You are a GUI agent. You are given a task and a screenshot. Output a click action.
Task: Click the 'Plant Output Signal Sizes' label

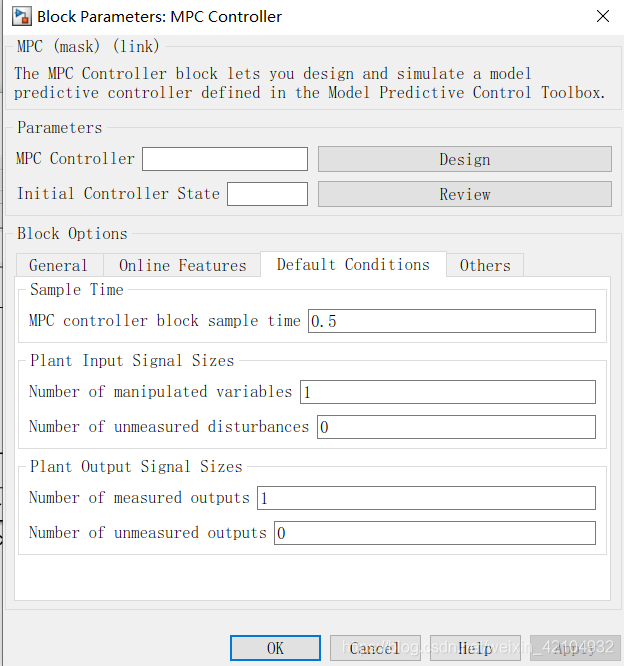tap(136, 466)
